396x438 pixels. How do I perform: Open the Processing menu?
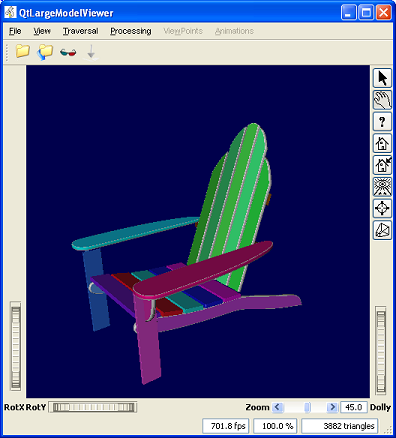click(x=131, y=31)
